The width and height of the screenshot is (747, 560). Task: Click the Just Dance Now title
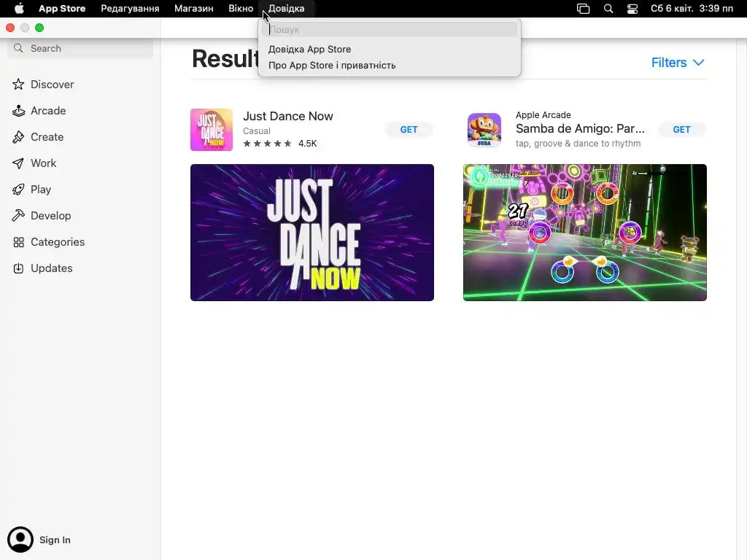[287, 116]
